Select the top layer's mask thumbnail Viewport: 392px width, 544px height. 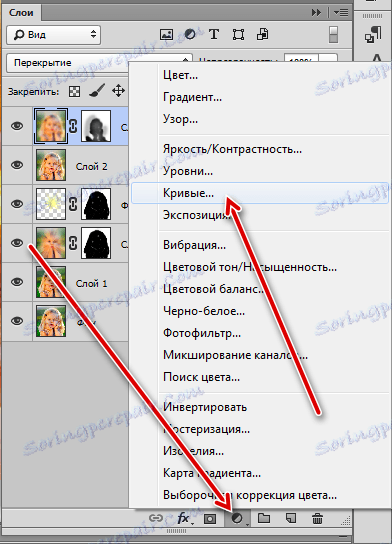(96, 126)
